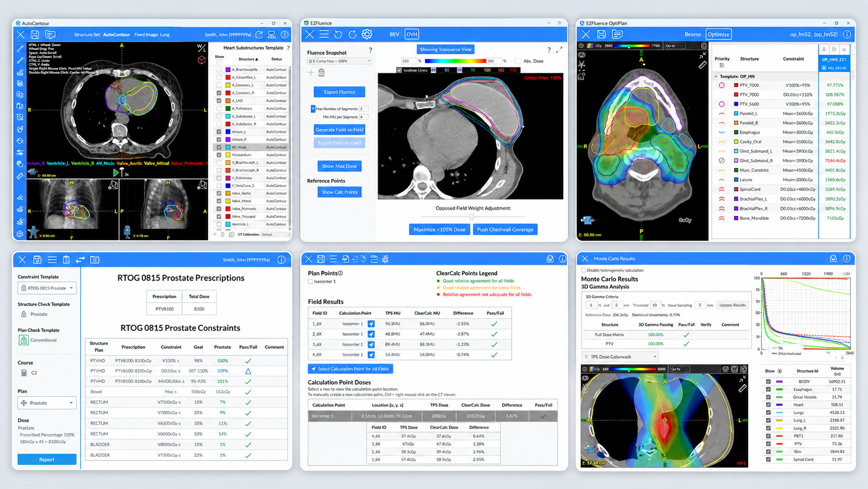The image size is (868, 489).
Task: Click Maximize <105% Dose button
Action: coord(439,229)
